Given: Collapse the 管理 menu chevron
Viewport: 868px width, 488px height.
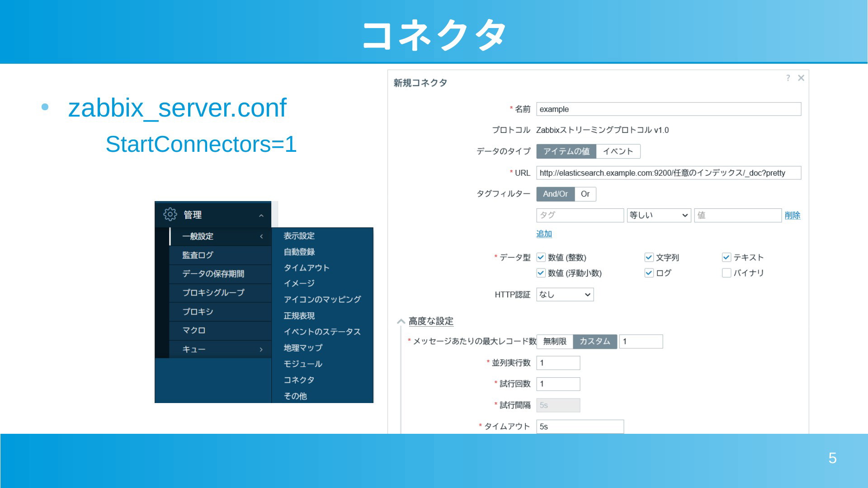Looking at the screenshot, I should tap(261, 216).
